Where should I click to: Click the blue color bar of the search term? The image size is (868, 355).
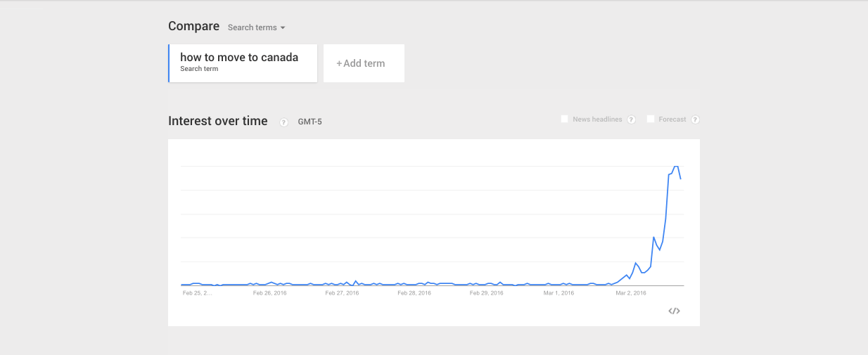click(x=170, y=63)
